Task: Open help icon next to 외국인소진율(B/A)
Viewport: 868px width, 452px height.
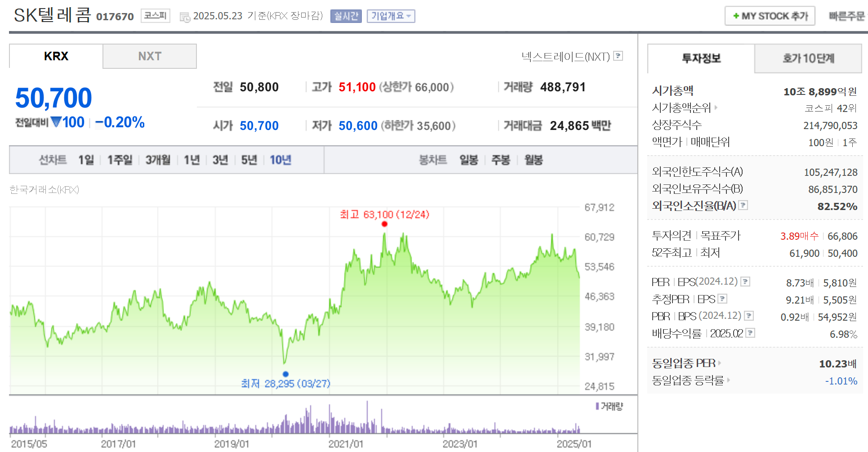Action: coord(743,205)
